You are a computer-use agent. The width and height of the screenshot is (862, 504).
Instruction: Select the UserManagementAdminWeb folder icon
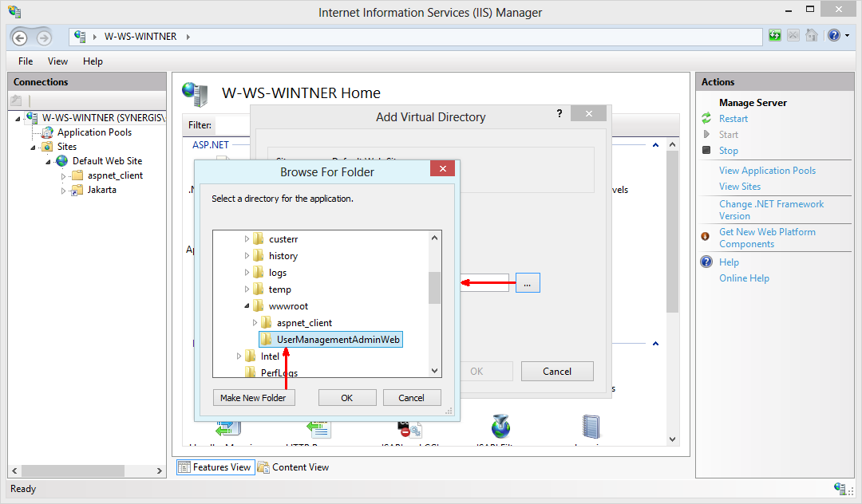tap(267, 339)
